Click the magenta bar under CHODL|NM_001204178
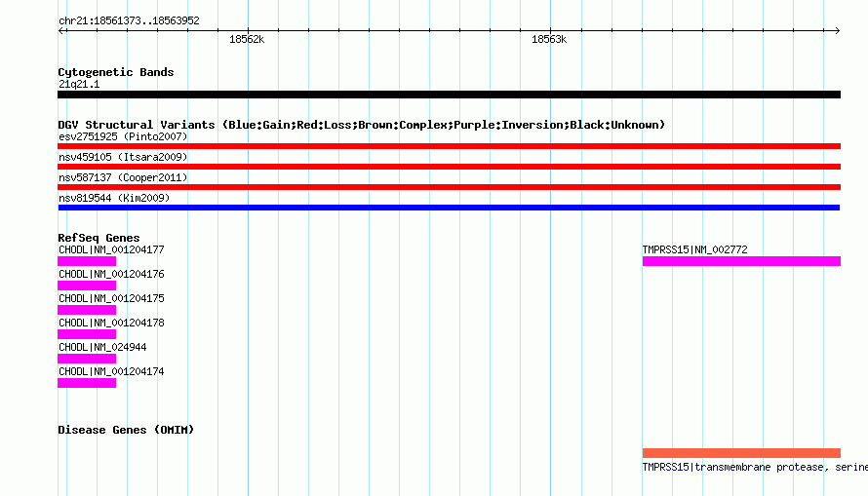This screenshot has height=496, width=868. click(x=87, y=334)
